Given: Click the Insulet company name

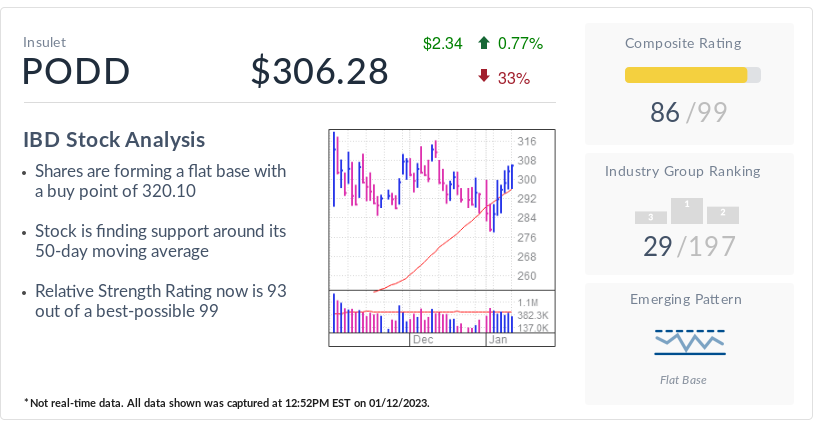Looking at the screenshot, I should point(45,42).
